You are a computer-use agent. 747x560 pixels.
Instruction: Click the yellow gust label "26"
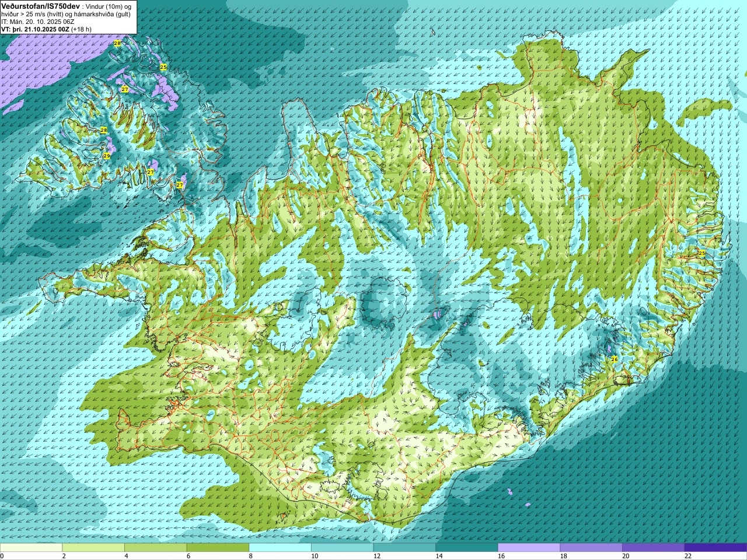pos(614,359)
